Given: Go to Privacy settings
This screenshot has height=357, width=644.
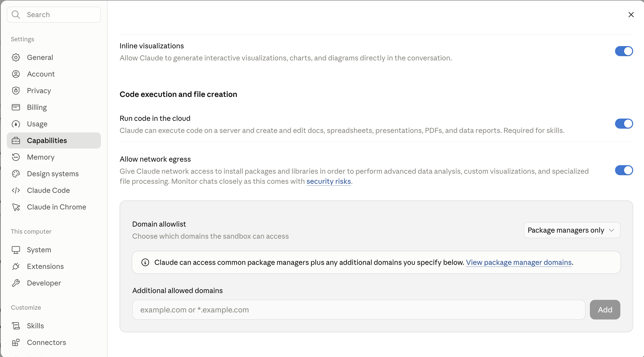Looking at the screenshot, I should (x=54, y=91).
